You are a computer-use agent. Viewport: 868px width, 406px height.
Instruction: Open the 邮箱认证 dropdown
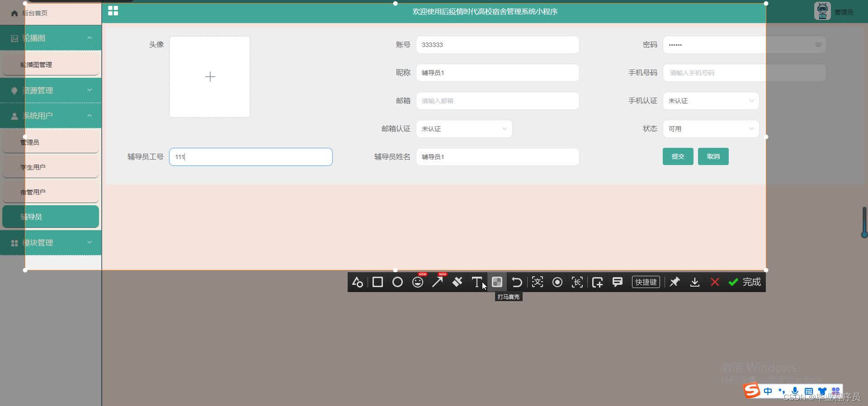click(464, 129)
